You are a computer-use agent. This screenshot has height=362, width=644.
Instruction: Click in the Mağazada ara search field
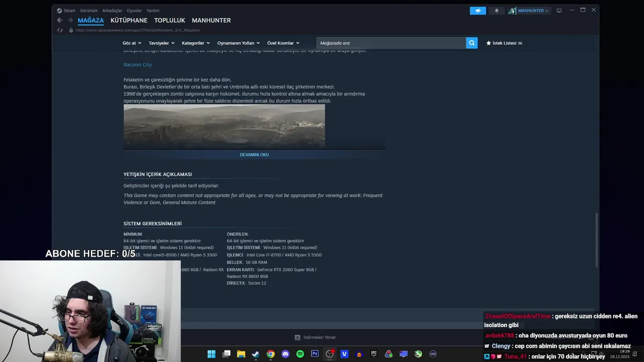point(391,43)
